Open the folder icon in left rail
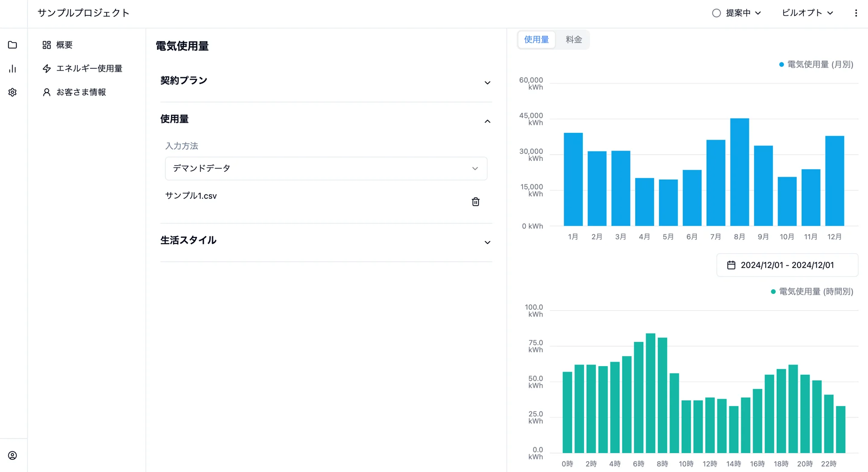868x472 pixels. [x=13, y=45]
